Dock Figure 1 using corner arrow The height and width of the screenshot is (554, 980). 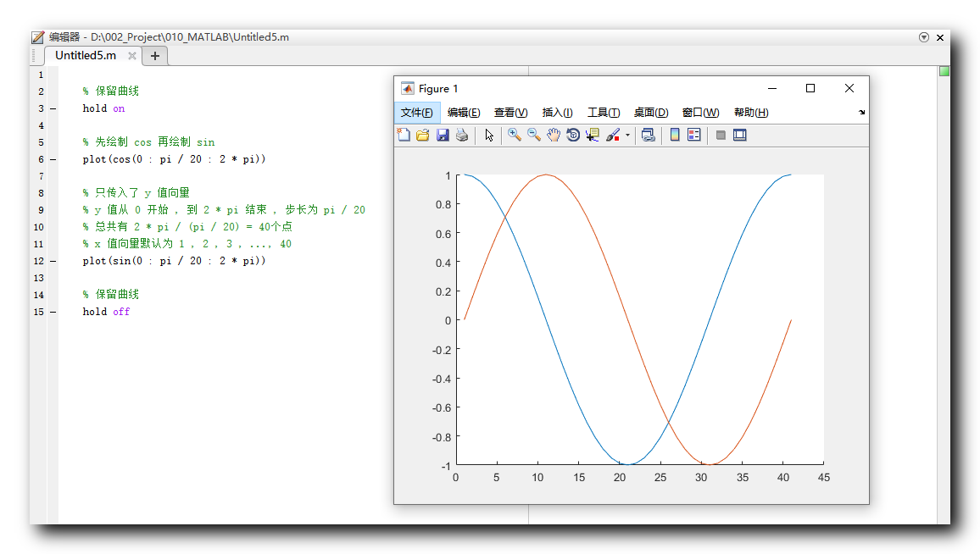pyautogui.click(x=862, y=113)
